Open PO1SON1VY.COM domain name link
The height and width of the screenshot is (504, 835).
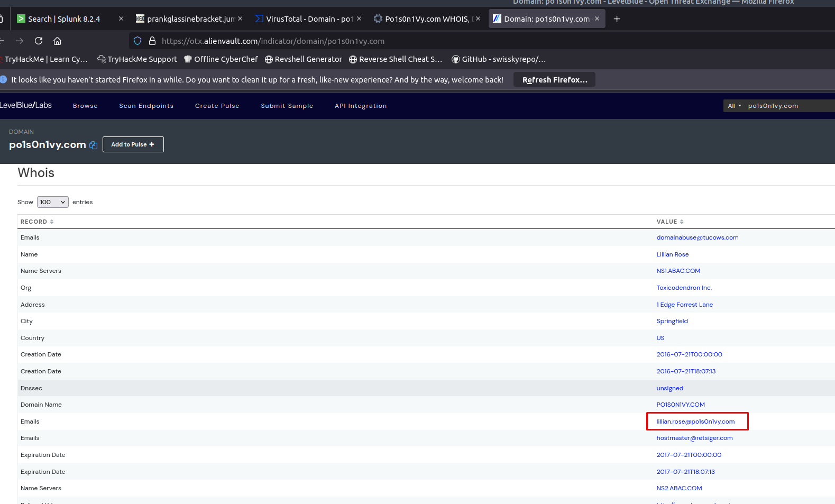coord(681,405)
